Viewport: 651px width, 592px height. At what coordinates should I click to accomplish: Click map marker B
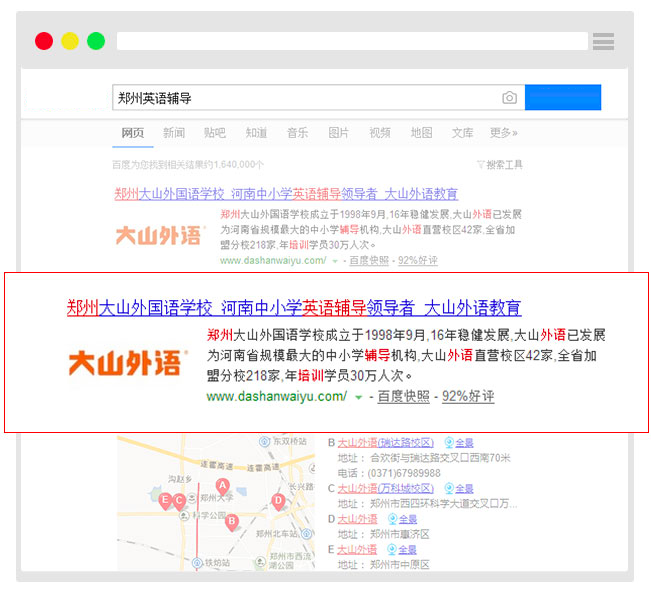point(232,522)
